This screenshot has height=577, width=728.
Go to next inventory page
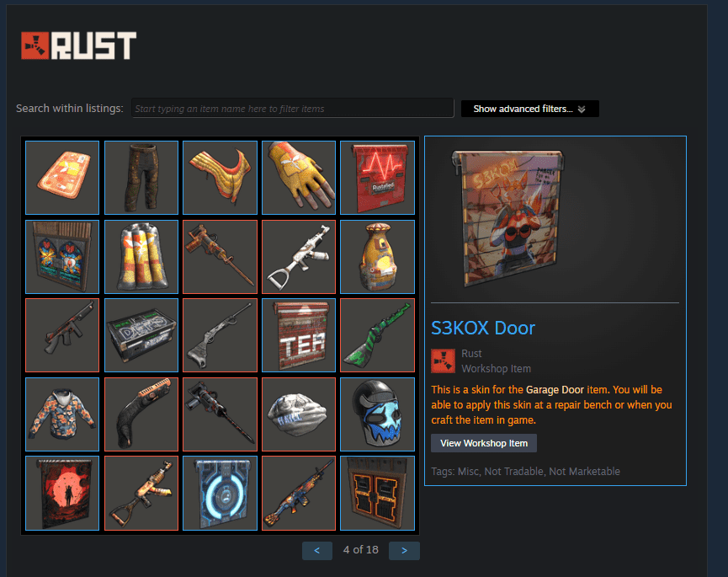point(404,551)
